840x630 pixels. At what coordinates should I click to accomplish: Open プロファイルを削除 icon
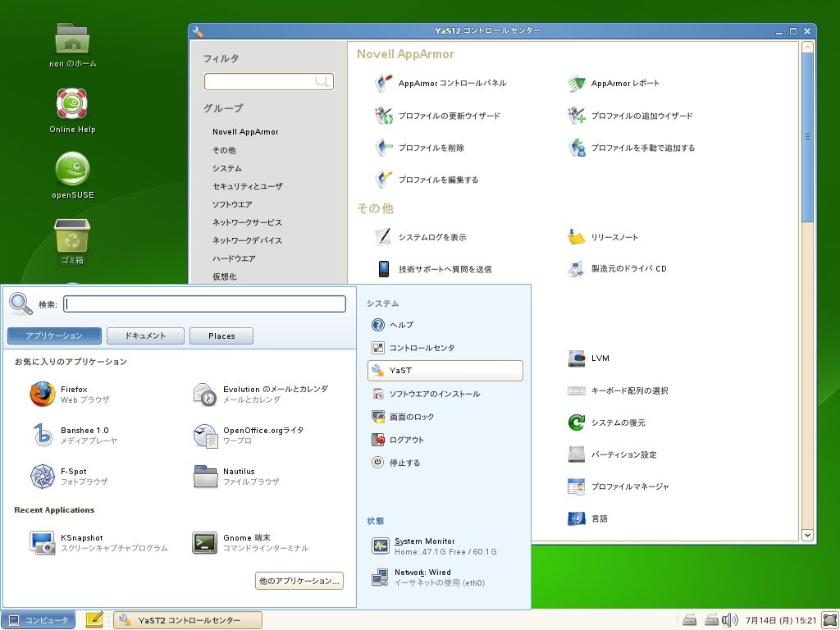pyautogui.click(x=384, y=148)
